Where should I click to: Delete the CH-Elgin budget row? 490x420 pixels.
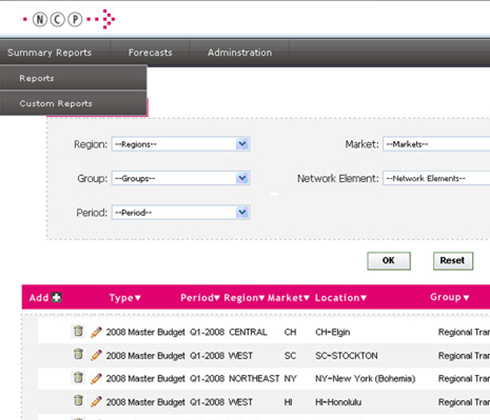coord(78,331)
